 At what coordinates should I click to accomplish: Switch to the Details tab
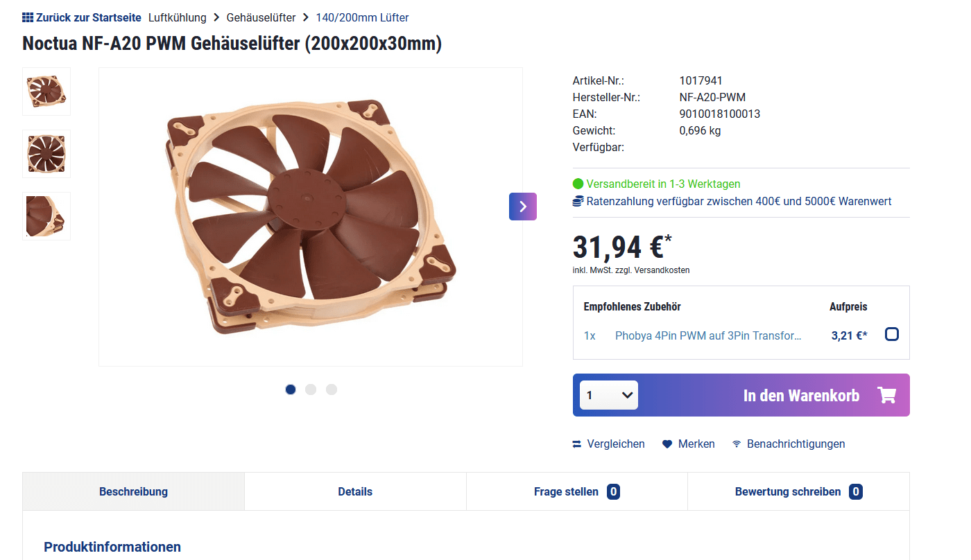355,491
